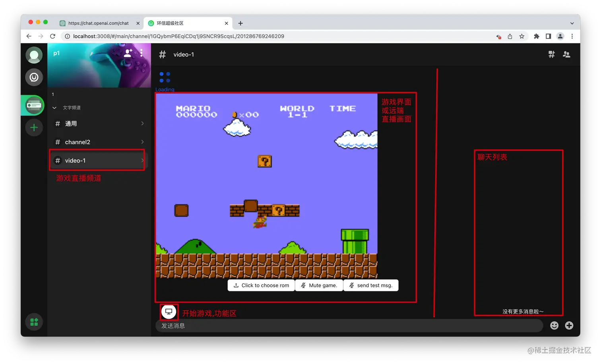Mute the game audio

tap(319, 285)
